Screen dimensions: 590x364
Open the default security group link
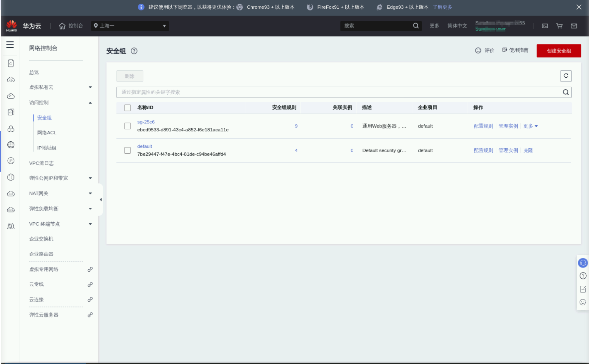coord(145,146)
